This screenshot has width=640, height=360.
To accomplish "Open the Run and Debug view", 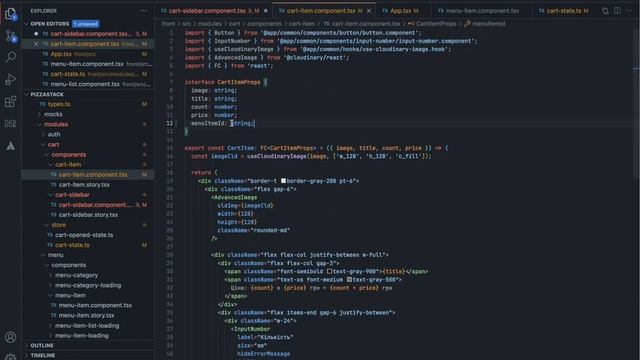I will pos(11,79).
